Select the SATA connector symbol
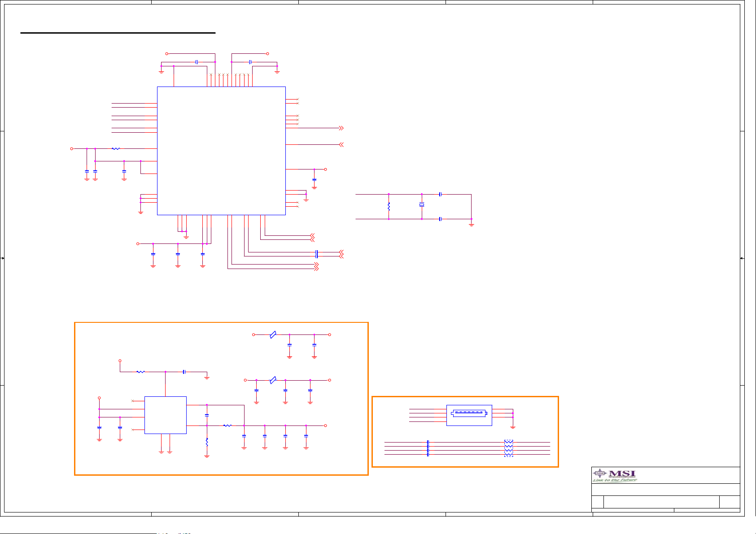756x534 pixels. tap(469, 415)
